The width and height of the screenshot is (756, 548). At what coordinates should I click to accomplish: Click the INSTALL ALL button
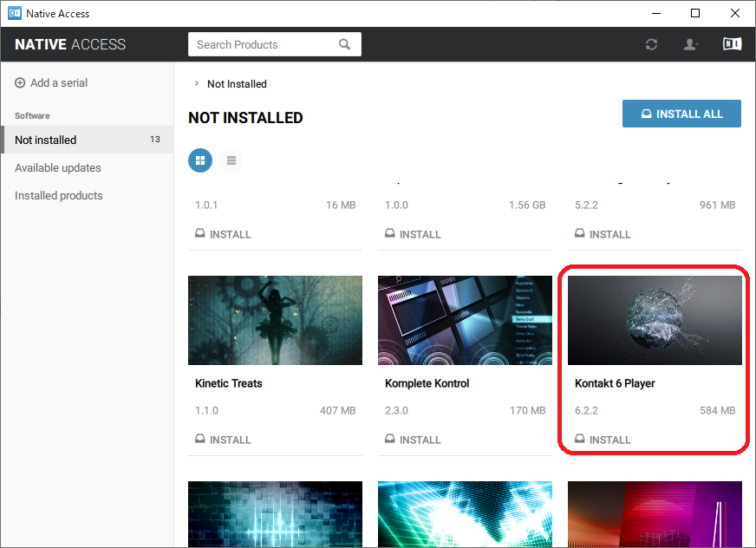click(x=681, y=114)
